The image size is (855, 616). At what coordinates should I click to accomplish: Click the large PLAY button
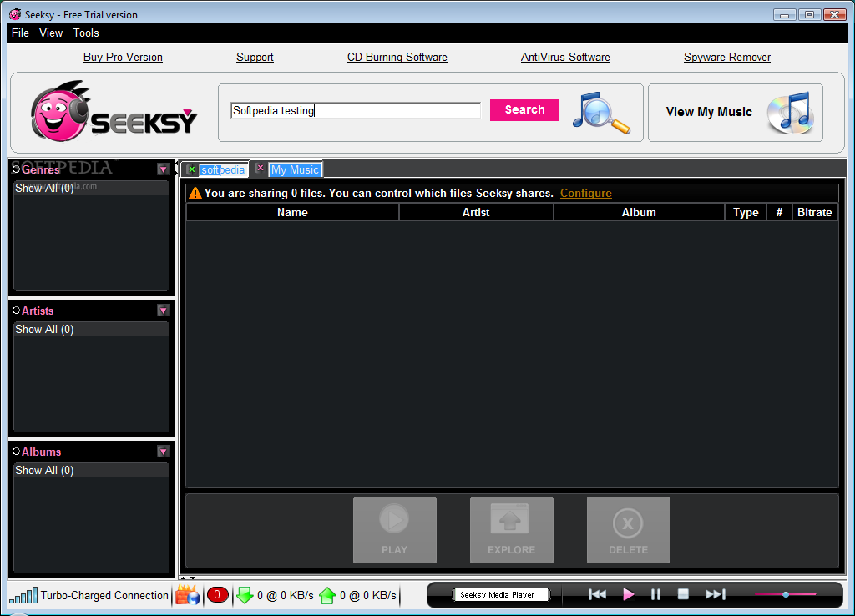click(395, 530)
